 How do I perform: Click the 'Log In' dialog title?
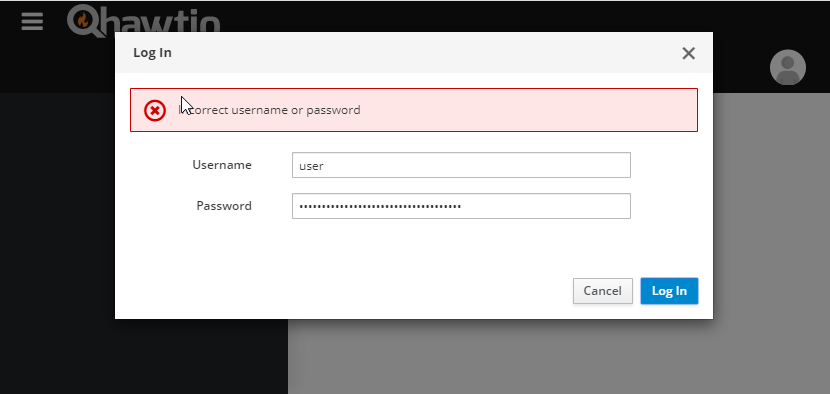[x=152, y=52]
